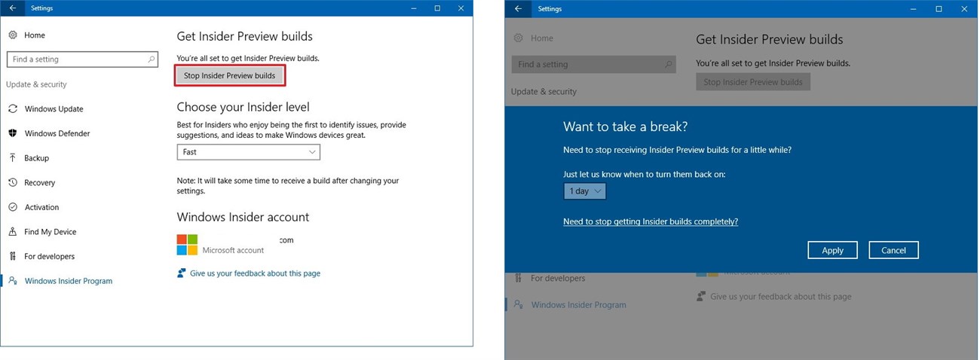
Task: Click the Recovery clock icon
Action: (13, 183)
